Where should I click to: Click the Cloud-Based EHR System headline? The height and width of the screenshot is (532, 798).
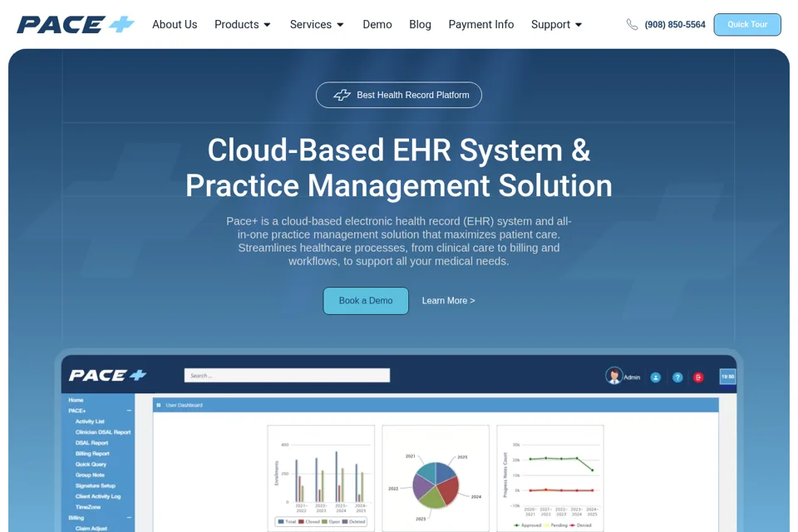(x=399, y=167)
